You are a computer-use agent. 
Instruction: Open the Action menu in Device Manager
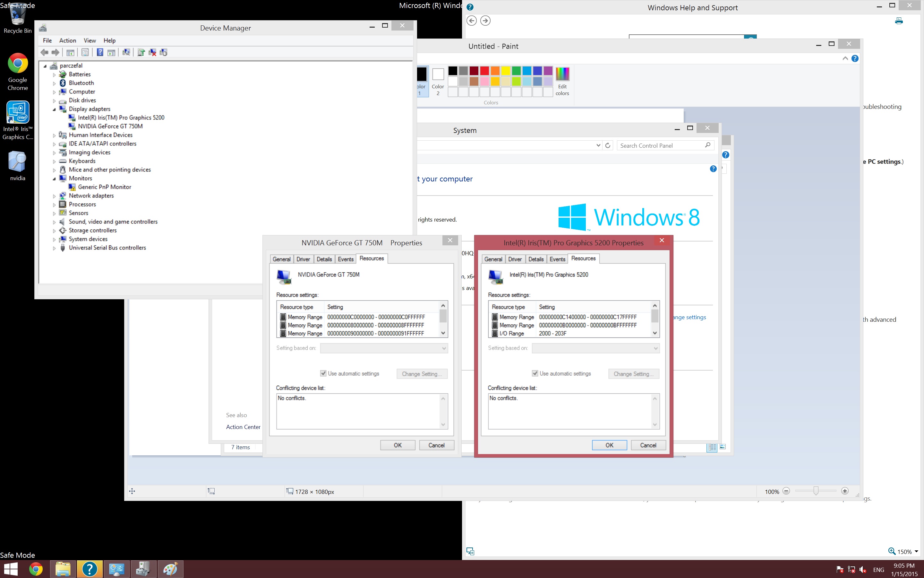pyautogui.click(x=68, y=40)
